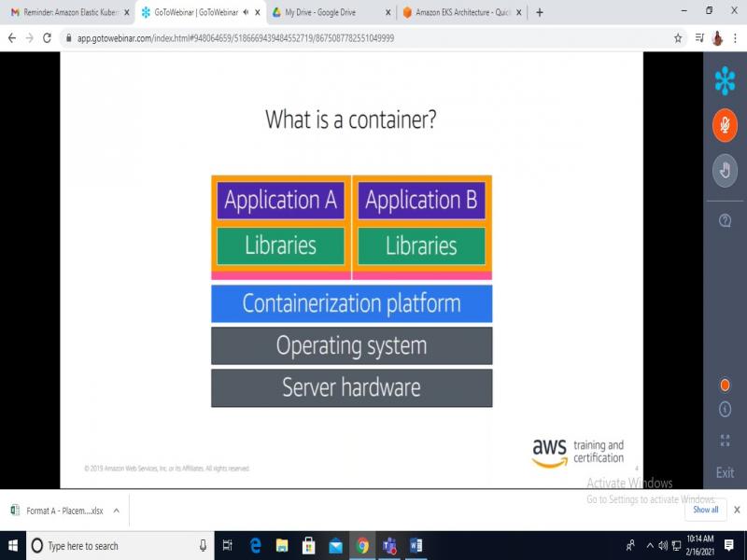Image resolution: width=747 pixels, height=560 pixels.
Task: Enter fullscreen mode in webinar sidebar
Action: [x=725, y=441]
